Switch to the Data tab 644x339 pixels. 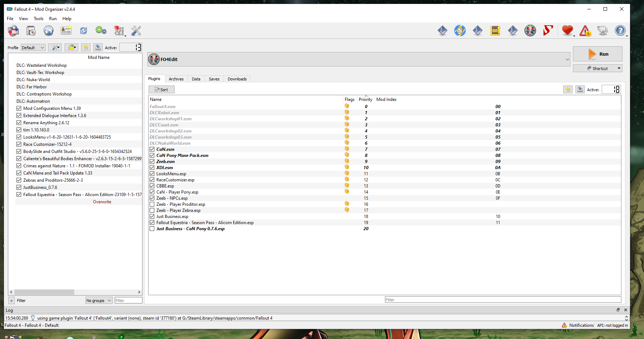click(196, 79)
